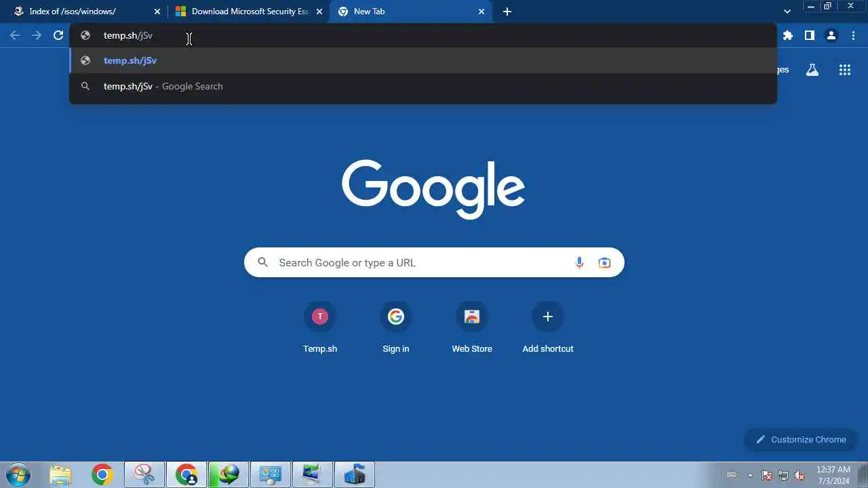
Task: Click the Google search box
Action: 434,262
